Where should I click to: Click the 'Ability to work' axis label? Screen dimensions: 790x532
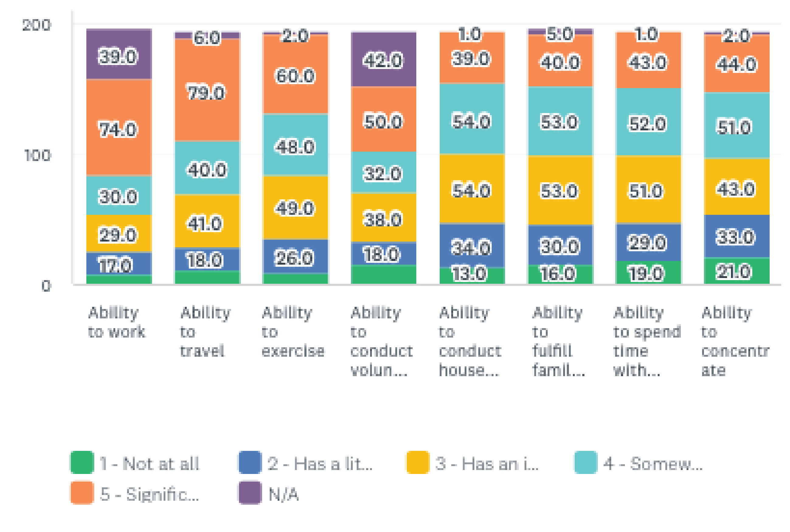(x=116, y=322)
